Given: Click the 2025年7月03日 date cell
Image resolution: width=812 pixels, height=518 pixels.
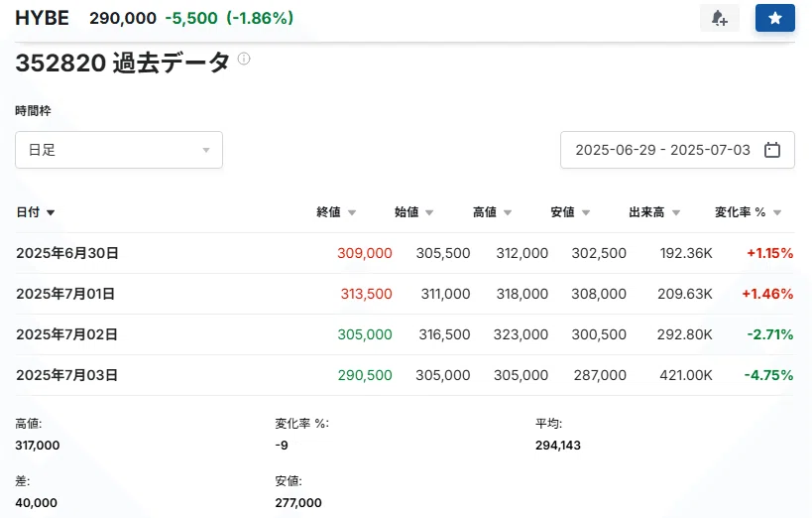Looking at the screenshot, I should click(66, 375).
